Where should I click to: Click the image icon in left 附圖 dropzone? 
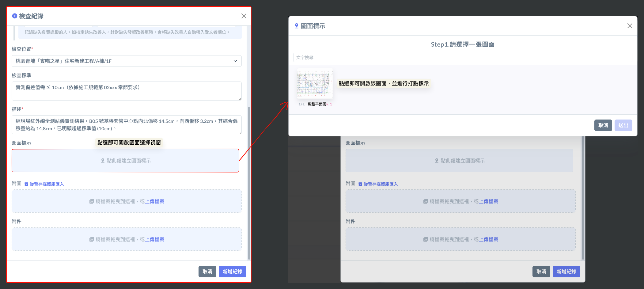92,201
